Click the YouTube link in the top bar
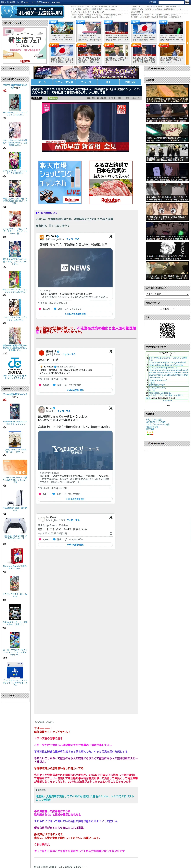Screen dimensions: 191x868 pos(56,2)
